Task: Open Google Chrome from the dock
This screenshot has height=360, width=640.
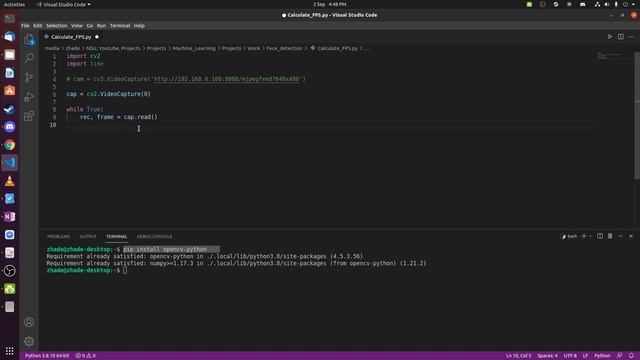Action: [x=10, y=145]
